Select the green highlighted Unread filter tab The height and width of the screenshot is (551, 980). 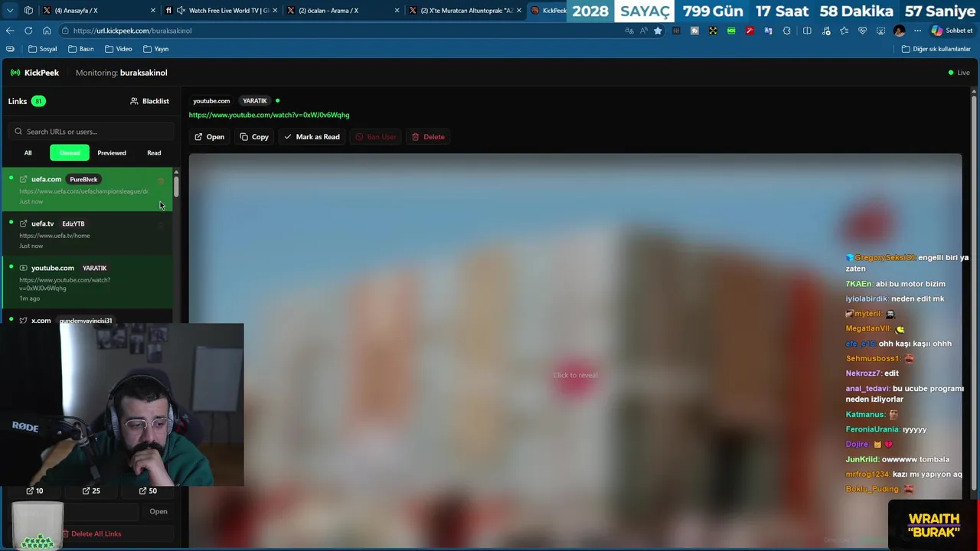pyautogui.click(x=70, y=153)
